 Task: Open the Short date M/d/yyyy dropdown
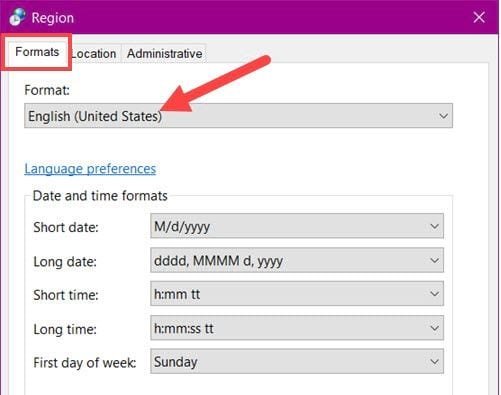point(297,226)
